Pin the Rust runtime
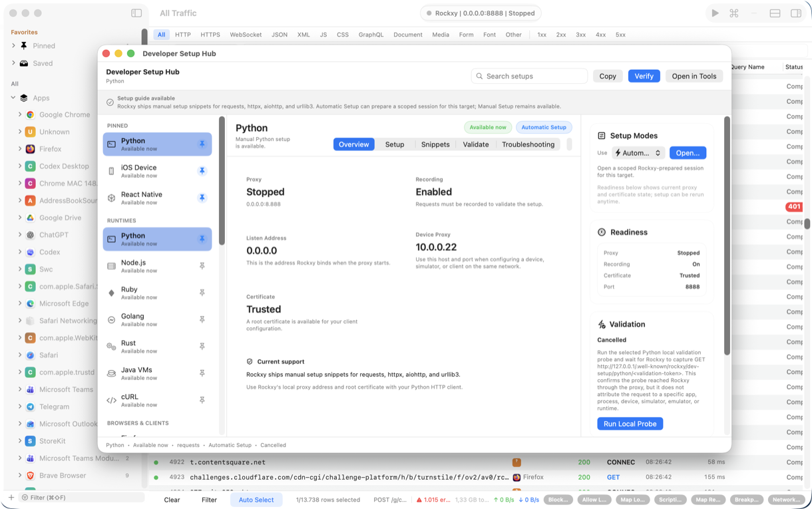Screen dimensions: 812x509 pyautogui.click(x=202, y=347)
